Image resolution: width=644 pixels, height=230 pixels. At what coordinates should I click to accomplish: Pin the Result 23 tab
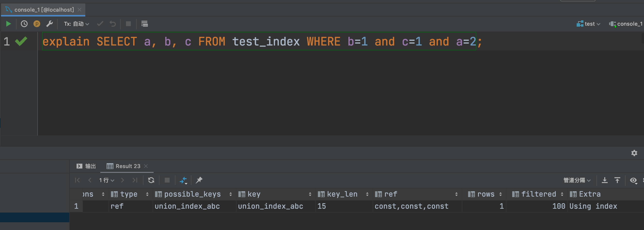click(x=199, y=180)
